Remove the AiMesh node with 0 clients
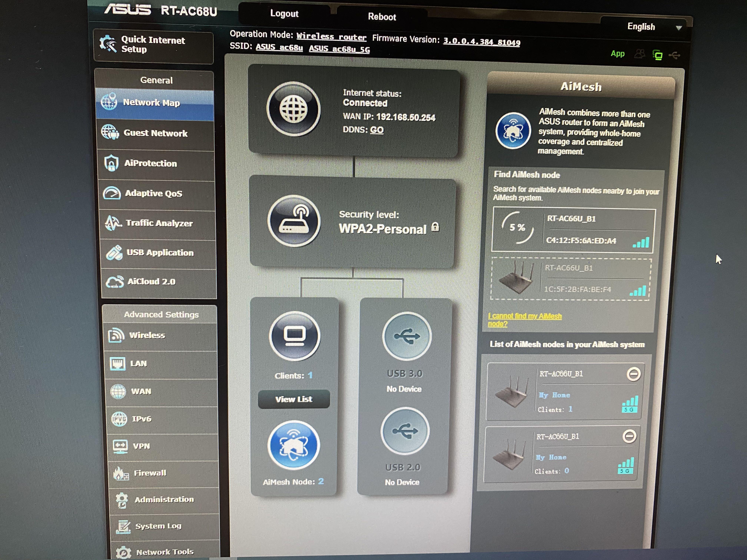Image resolution: width=747 pixels, height=560 pixels. (630, 436)
